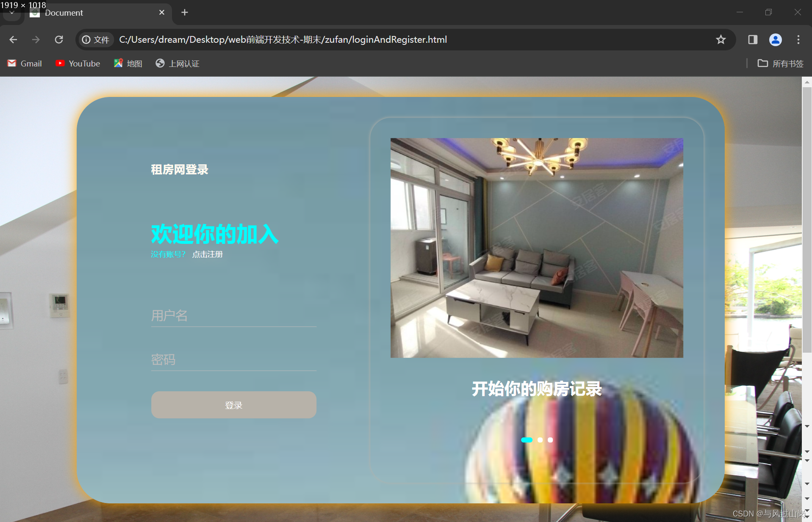
Task: Click the 欢迎你的加入 headline
Action: pos(215,234)
